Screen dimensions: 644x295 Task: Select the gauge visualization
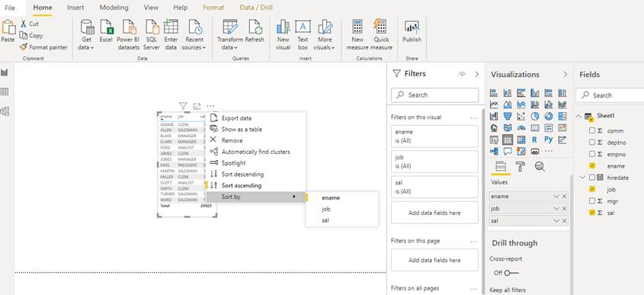(521, 128)
